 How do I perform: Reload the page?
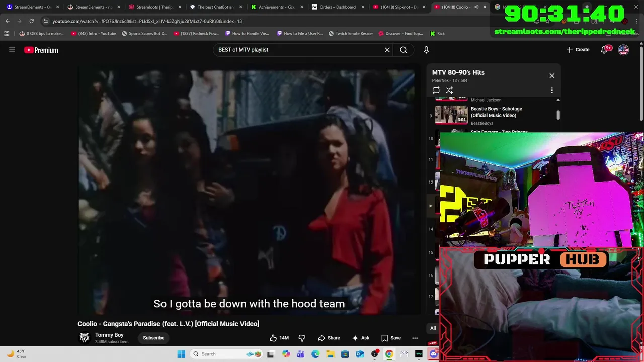coord(31,21)
